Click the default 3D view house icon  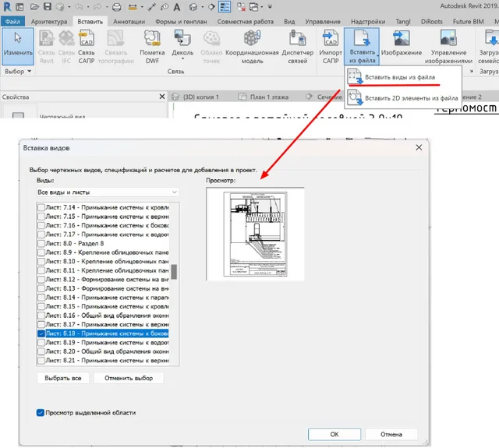click(193, 7)
